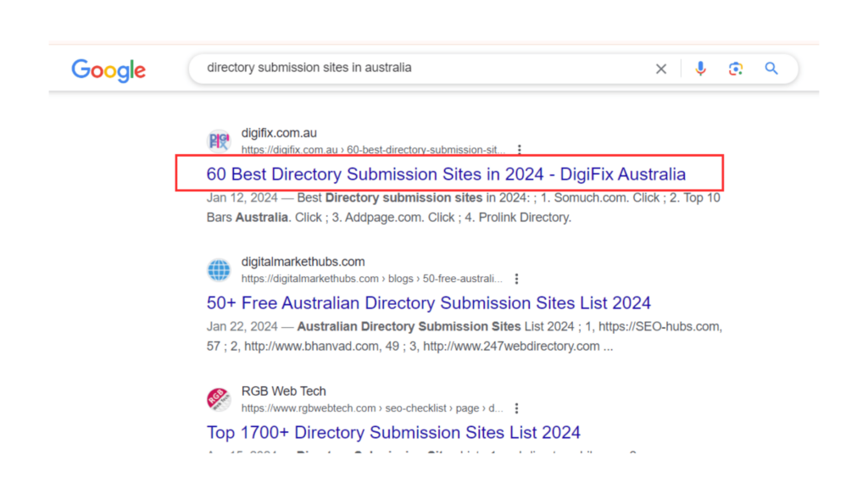Screen dimensions: 868x488
Task: Click the https://www.rgbwebtech.com › seo-checklist breadcrumb URL
Action: click(372, 408)
